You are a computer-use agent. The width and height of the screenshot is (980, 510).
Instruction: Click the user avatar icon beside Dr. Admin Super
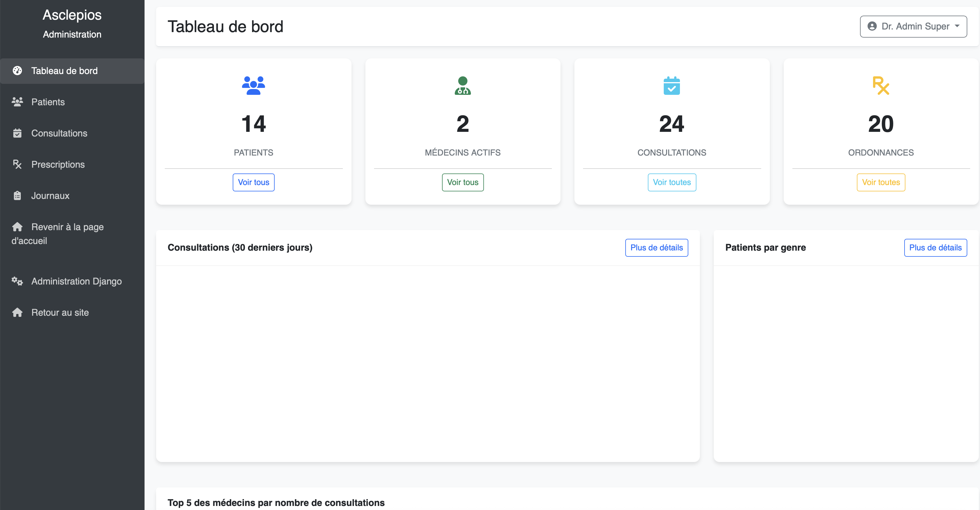[x=872, y=26]
